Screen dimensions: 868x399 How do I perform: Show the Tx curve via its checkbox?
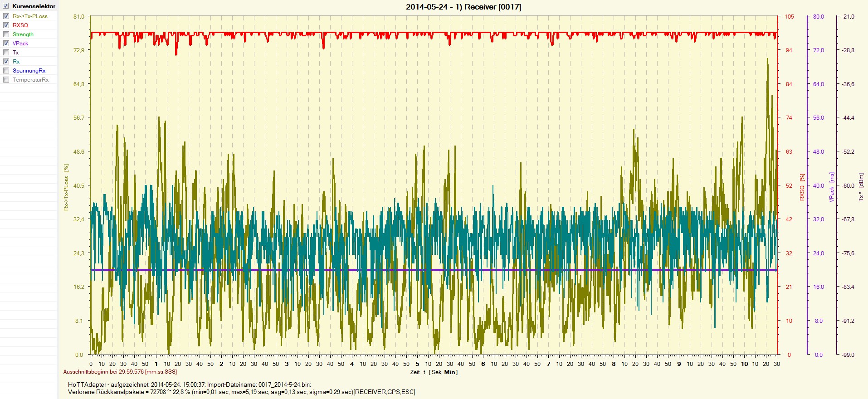pos(6,53)
